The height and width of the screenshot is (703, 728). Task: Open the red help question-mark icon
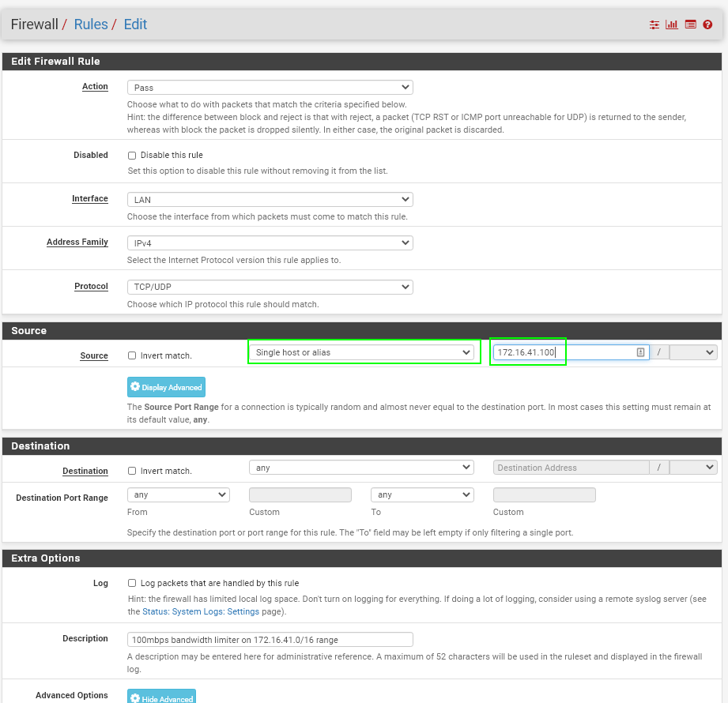[x=707, y=24]
